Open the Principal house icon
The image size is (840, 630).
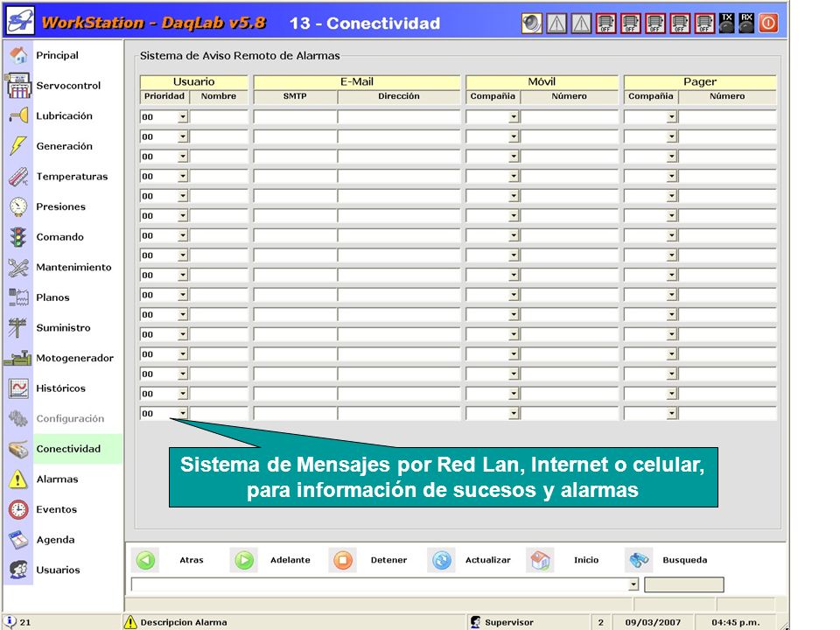click(18, 55)
